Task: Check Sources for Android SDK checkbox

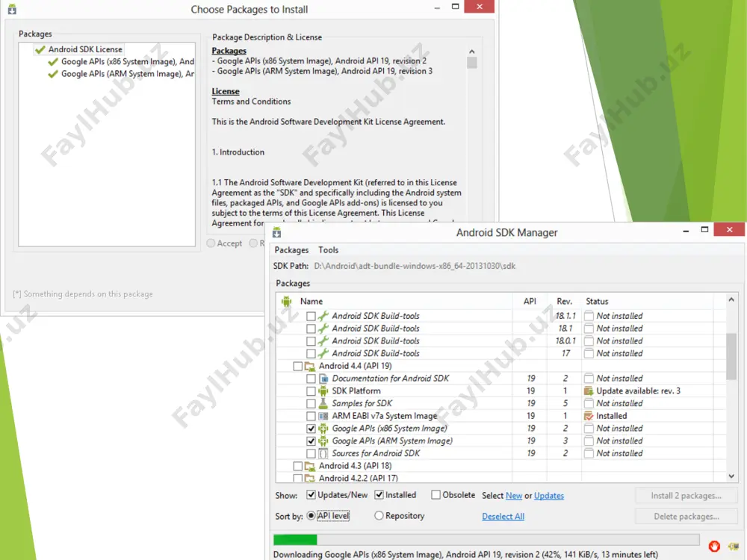Action: pos(311,453)
